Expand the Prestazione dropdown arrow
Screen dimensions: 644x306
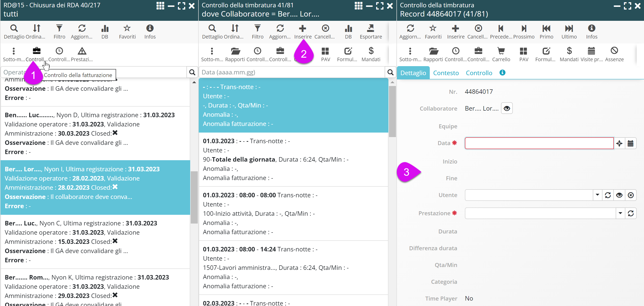pos(620,213)
